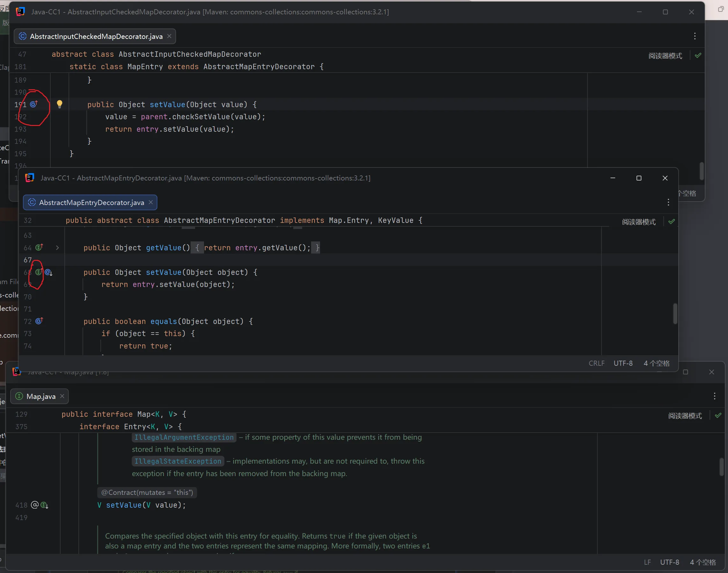Click the IllegalStateException doc link
Viewport: 728px width, 573px height.
click(178, 461)
